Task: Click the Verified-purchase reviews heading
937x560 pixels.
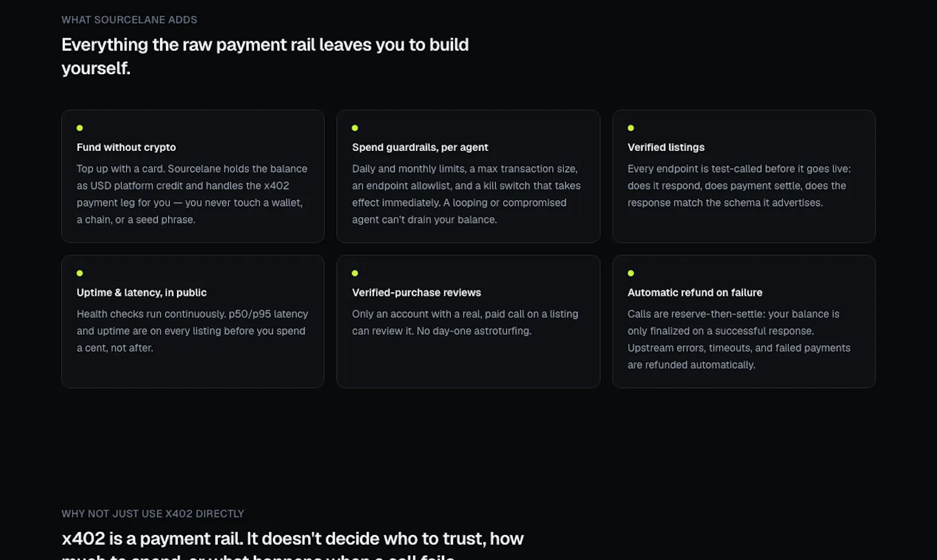Action: click(x=416, y=293)
